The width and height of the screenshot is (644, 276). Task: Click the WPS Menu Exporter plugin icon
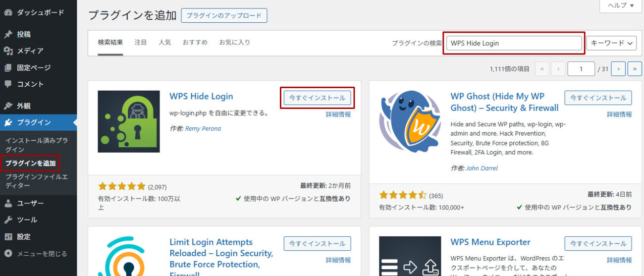410,256
